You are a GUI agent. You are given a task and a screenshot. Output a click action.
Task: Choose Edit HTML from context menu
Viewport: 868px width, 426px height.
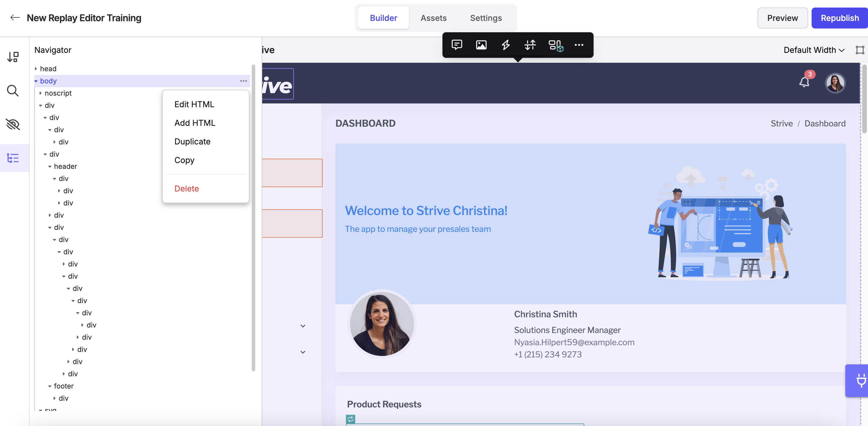pyautogui.click(x=194, y=104)
